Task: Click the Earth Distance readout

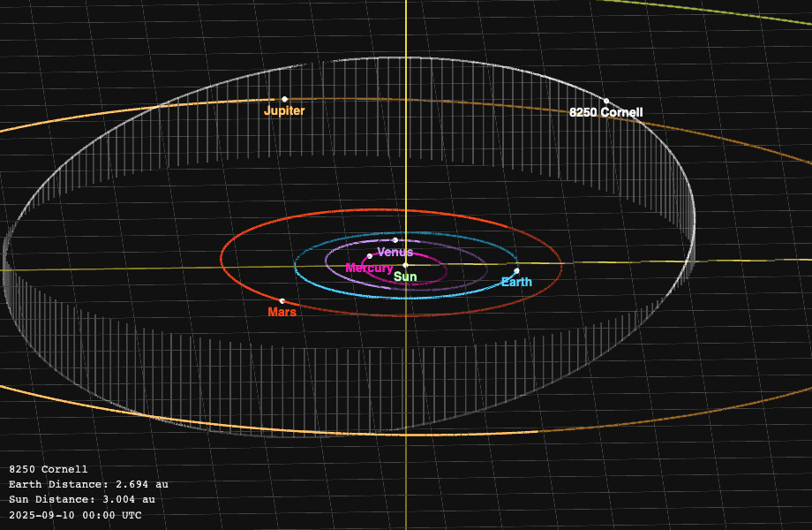Action: coord(88,485)
